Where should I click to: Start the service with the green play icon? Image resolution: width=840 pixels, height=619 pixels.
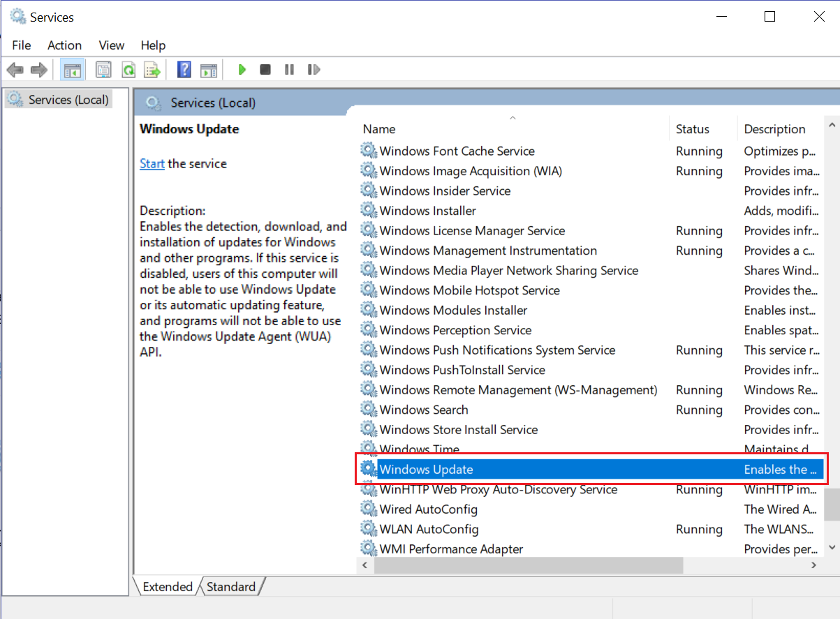pos(242,70)
